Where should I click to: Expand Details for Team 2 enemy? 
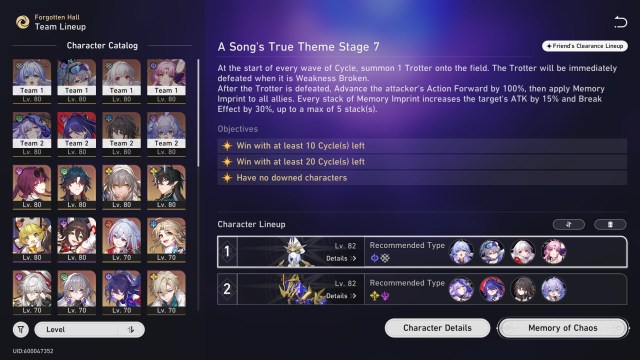341,296
